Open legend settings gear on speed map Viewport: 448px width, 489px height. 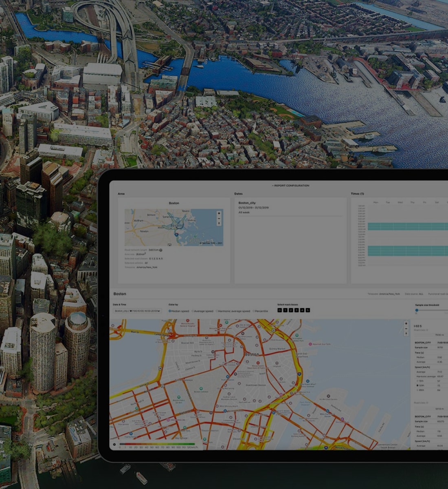(x=114, y=444)
